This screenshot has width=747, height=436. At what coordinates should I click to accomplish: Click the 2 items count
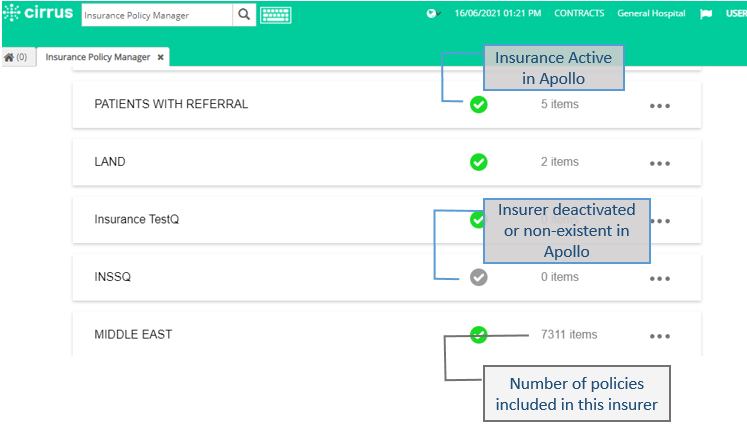point(559,162)
